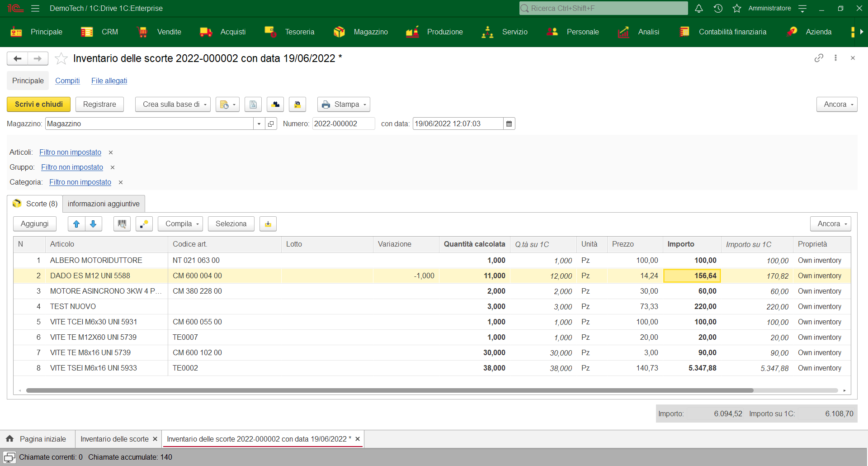The image size is (868, 466).
Task: Go back with the left arrow button
Action: [x=18, y=58]
